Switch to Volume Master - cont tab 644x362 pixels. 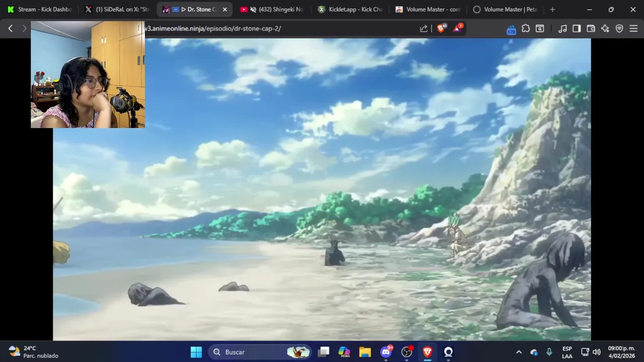(x=427, y=10)
